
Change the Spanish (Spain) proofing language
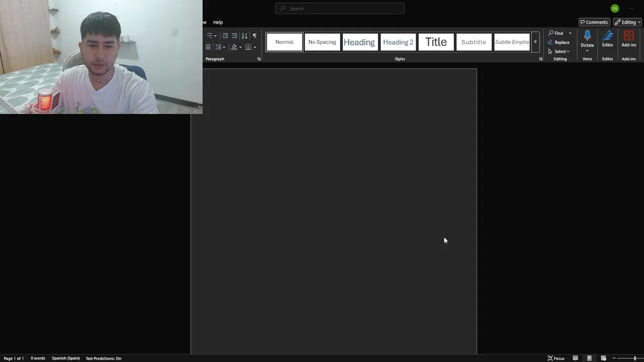(x=65, y=358)
